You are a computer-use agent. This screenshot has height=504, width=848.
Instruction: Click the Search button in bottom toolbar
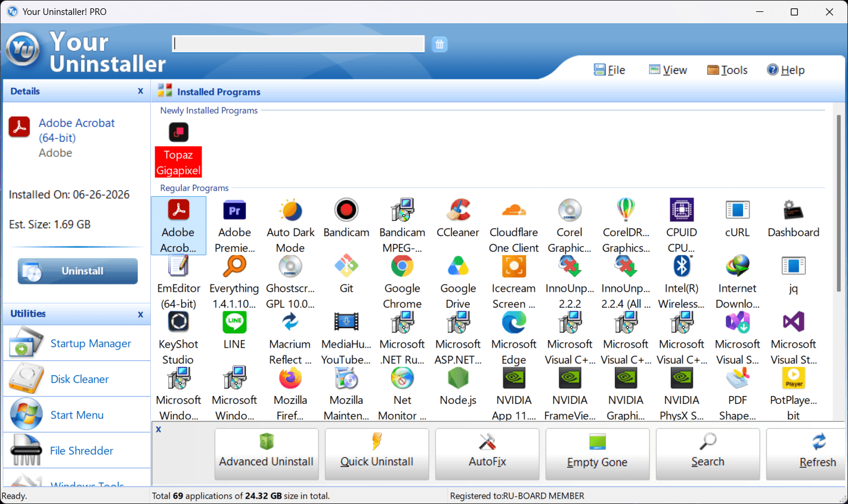[x=707, y=454]
